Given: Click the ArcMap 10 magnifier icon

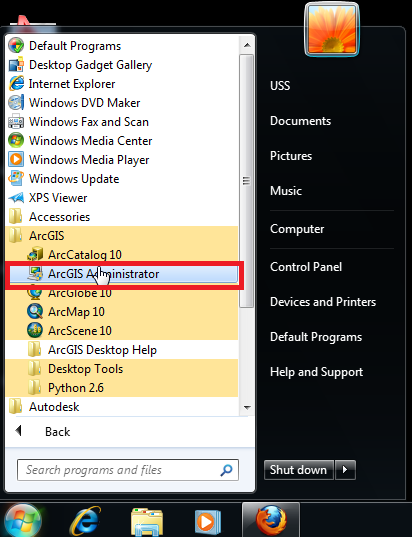Looking at the screenshot, I should click(x=35, y=312).
